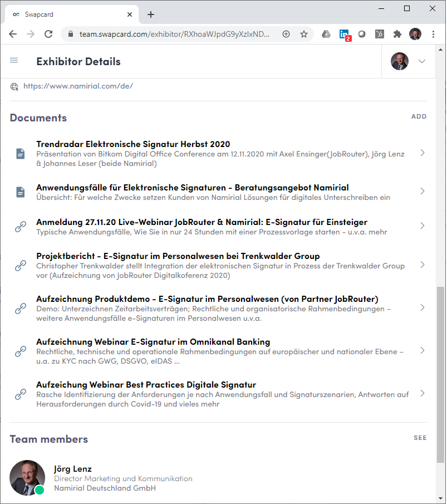Click 'Namirial Deutschland GmbH' text
Image resolution: width=447 pixels, height=504 pixels.
[x=105, y=488]
